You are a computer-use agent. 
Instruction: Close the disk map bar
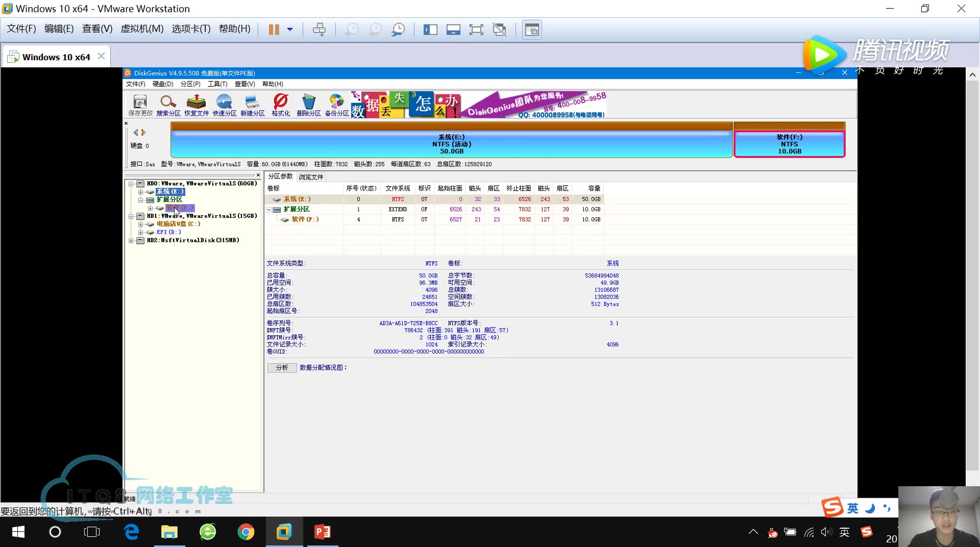pyautogui.click(x=126, y=123)
